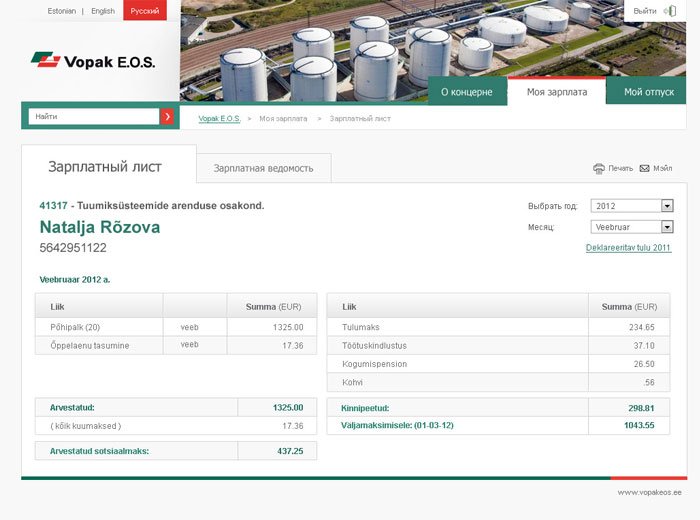Click the Выйти logout link
700x520 pixels.
pos(645,11)
